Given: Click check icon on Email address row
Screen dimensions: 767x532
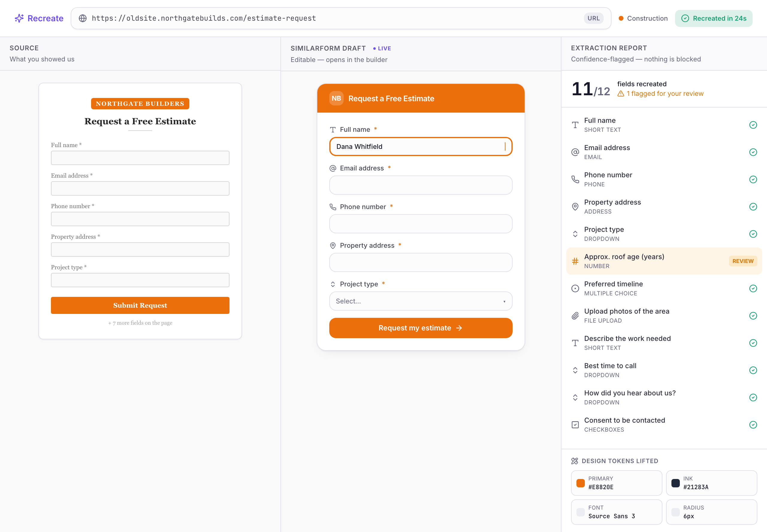Looking at the screenshot, I should 753,152.
